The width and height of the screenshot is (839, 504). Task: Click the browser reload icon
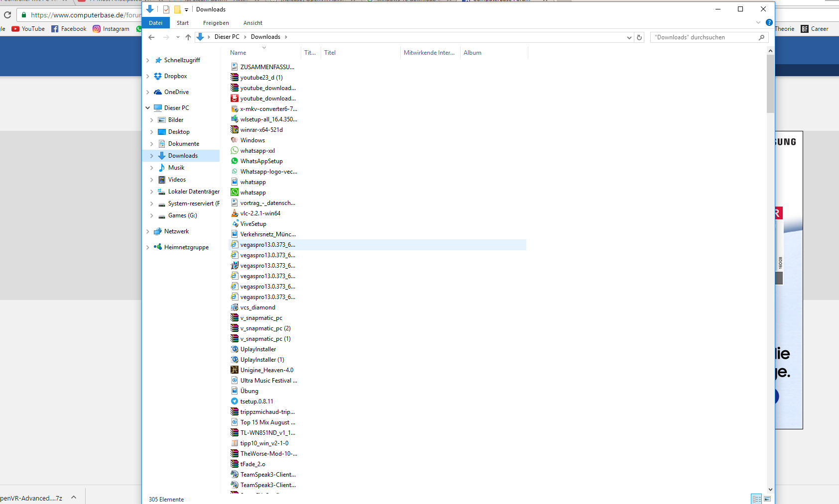pos(7,15)
